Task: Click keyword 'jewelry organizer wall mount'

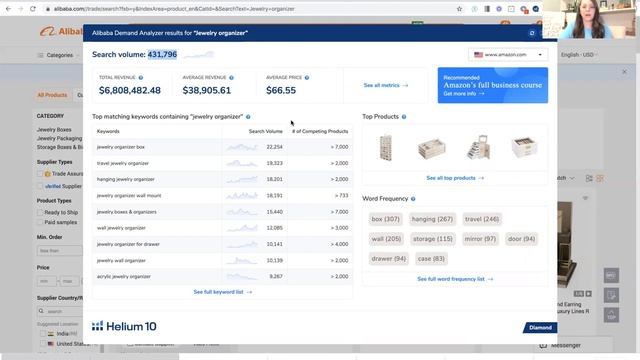Action: click(129, 196)
